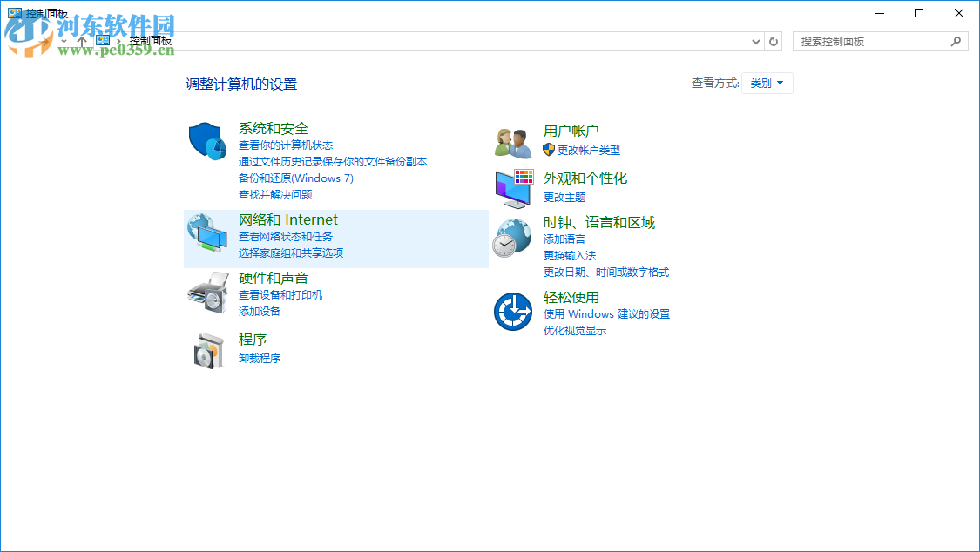Click the 网络和 Internet globe icon
The width and height of the screenshot is (980, 552).
(x=207, y=232)
